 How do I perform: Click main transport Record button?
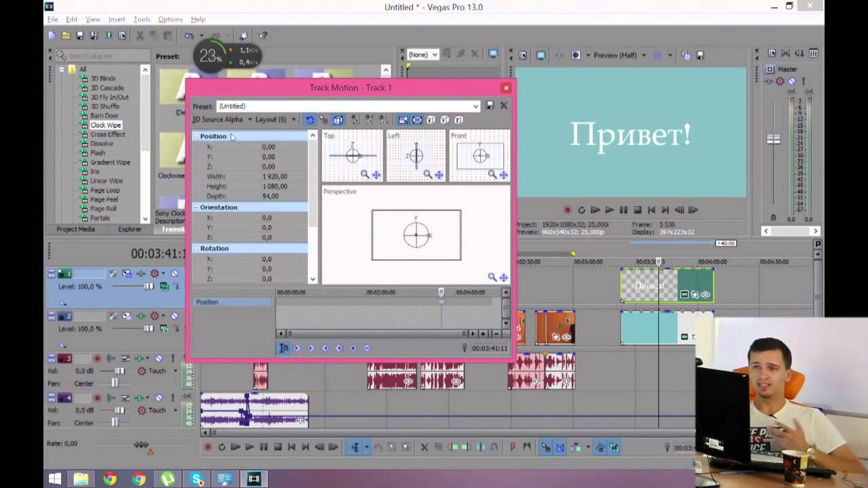click(208, 447)
